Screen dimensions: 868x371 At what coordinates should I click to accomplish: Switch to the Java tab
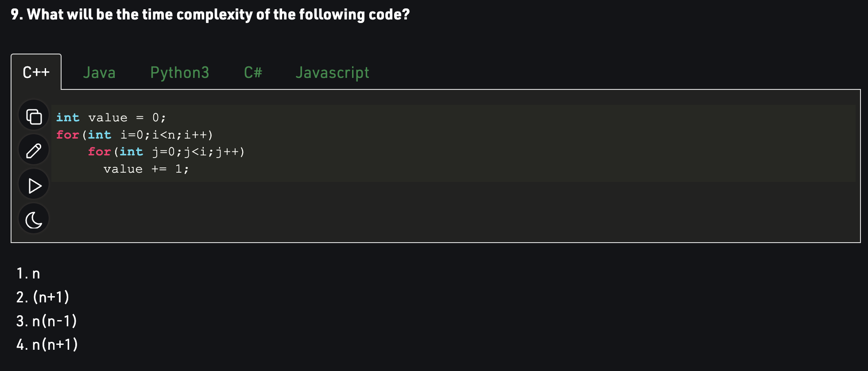[x=99, y=73]
